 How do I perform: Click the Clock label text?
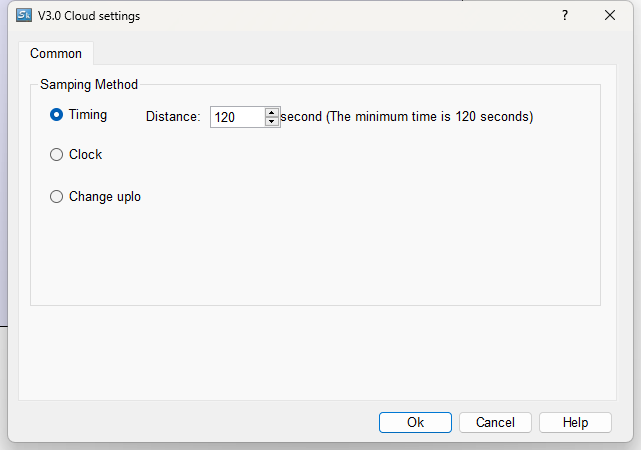[x=85, y=155]
